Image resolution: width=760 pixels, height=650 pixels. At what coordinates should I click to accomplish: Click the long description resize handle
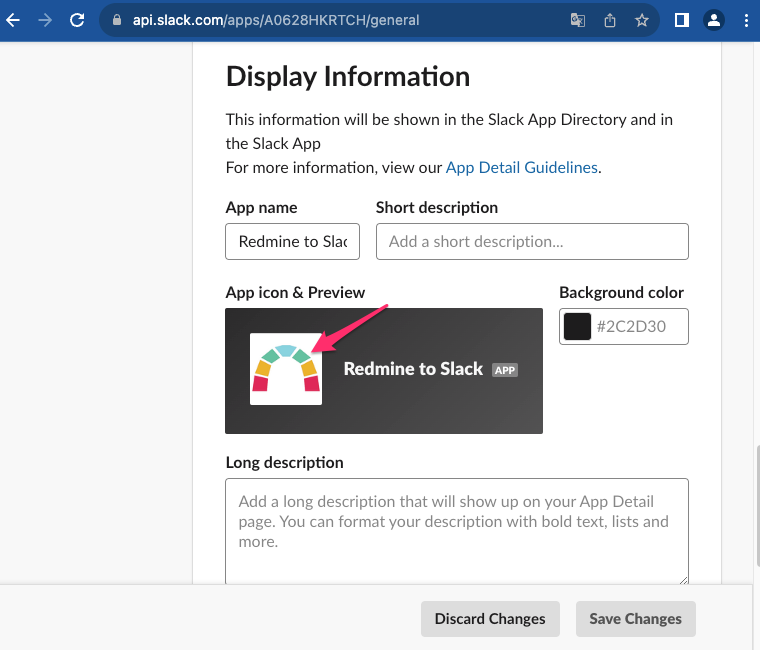pos(683,579)
